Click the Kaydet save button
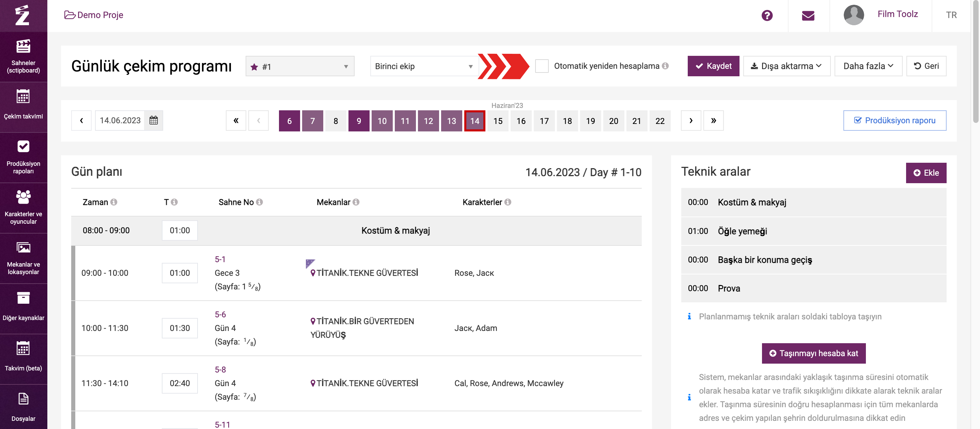The height and width of the screenshot is (429, 980). click(x=713, y=66)
